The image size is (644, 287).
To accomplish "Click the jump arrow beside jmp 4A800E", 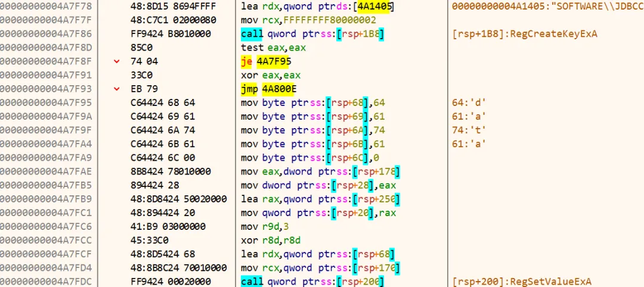I will 117,89.
